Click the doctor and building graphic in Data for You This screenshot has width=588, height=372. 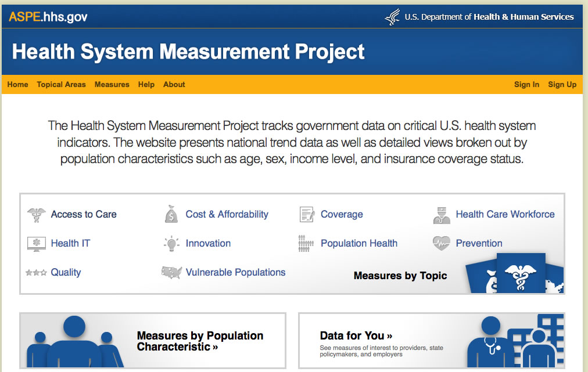point(515,341)
